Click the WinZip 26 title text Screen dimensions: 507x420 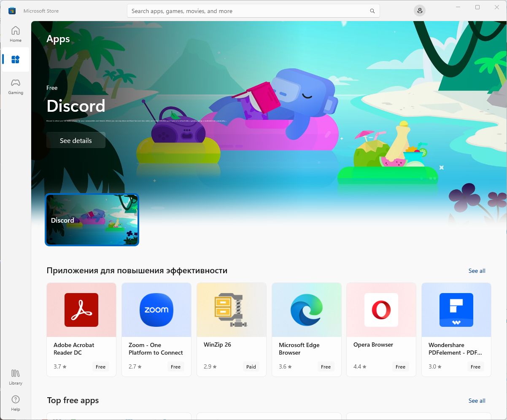pos(217,345)
